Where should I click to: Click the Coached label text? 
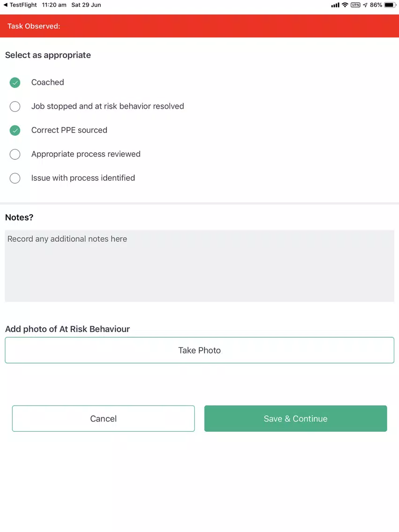click(48, 82)
